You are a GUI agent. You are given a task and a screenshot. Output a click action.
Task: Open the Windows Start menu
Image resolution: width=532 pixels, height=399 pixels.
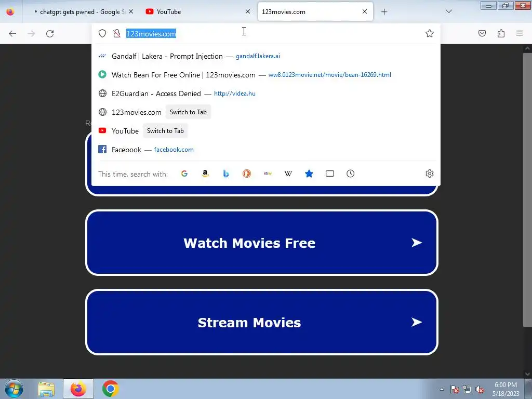click(14, 389)
